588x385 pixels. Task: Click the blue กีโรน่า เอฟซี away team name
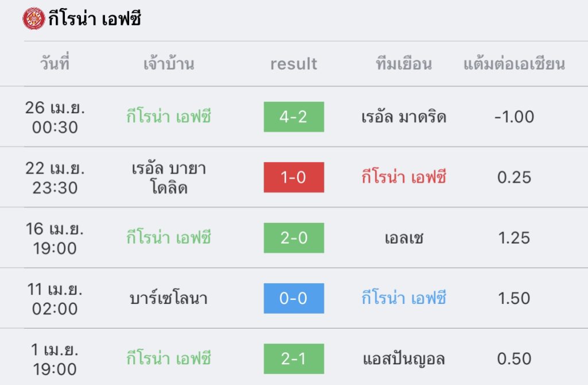click(x=404, y=298)
